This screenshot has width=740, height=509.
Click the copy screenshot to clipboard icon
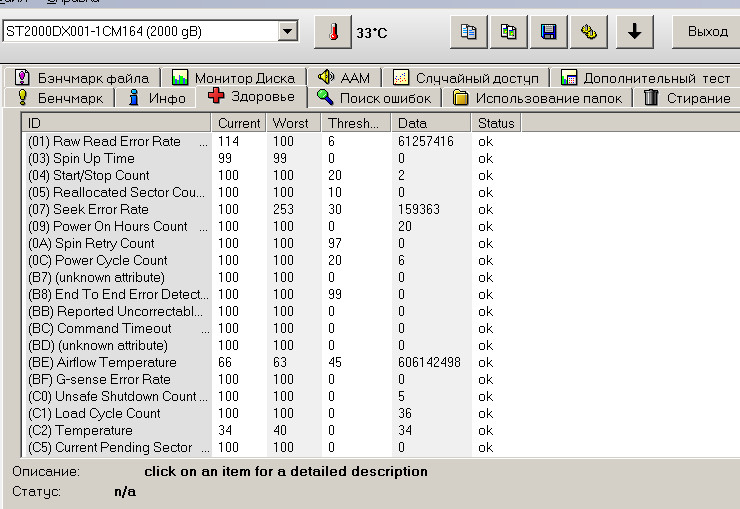(508, 32)
